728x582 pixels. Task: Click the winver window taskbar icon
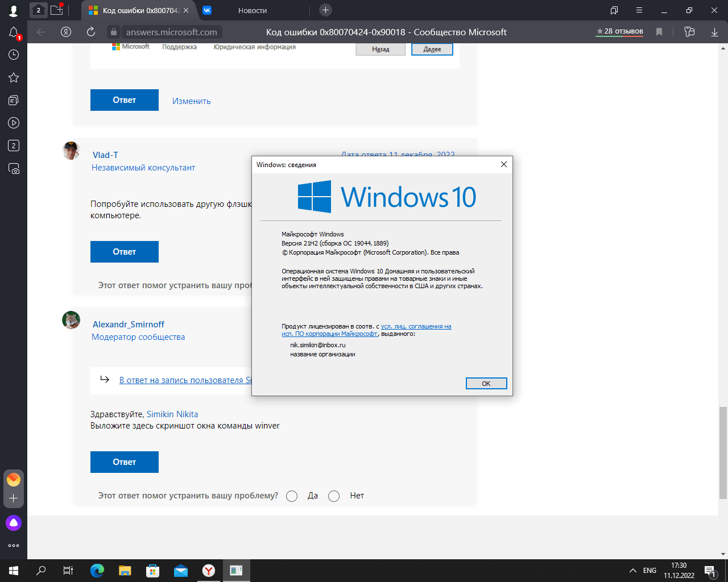point(236,571)
